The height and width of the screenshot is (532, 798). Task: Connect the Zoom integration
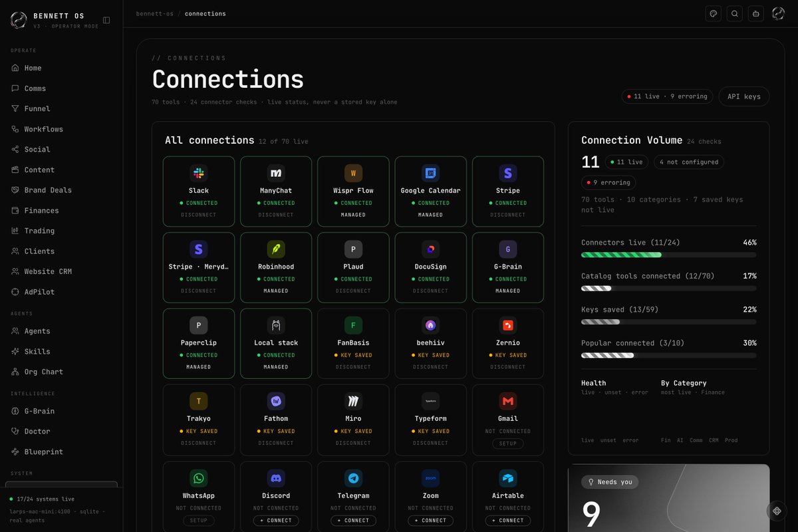click(430, 521)
